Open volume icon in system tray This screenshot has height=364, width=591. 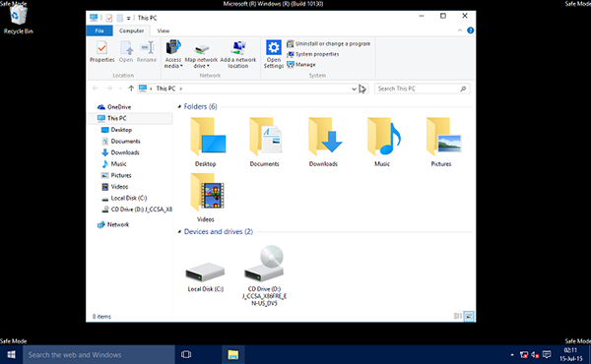coord(535,354)
